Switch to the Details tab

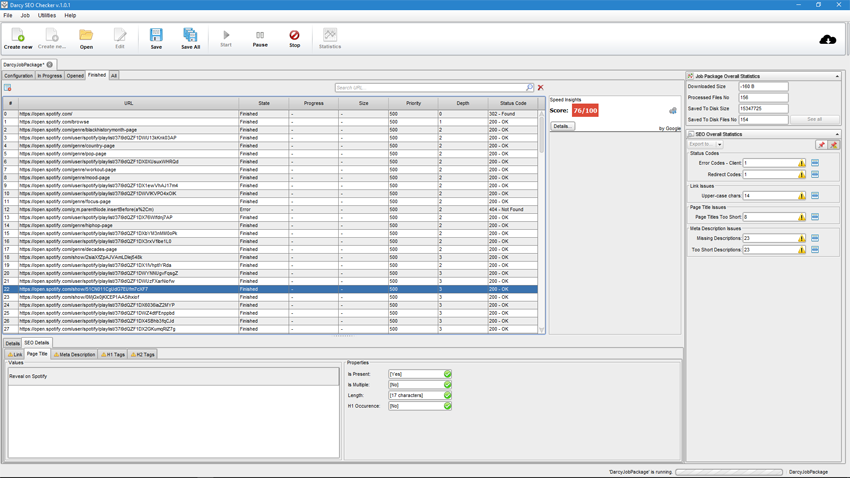click(12, 343)
